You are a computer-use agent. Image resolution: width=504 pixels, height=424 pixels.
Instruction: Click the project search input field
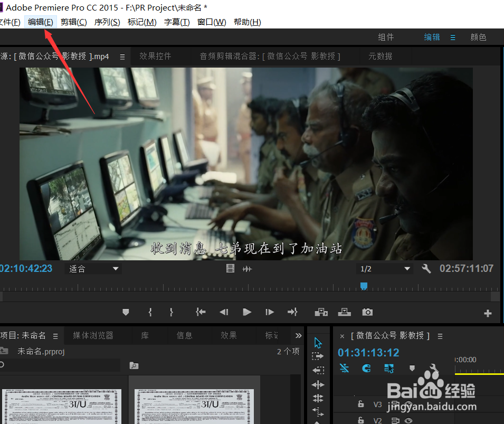click(60, 365)
